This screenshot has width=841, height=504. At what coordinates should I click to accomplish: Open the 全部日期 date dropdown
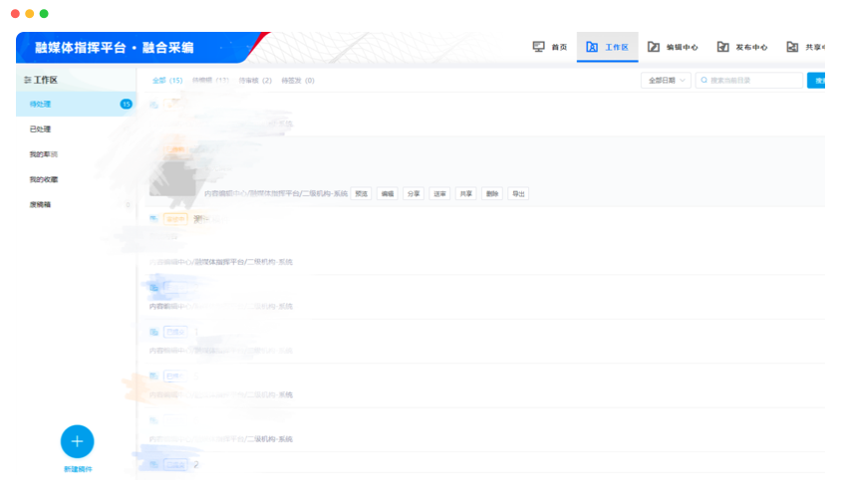click(666, 81)
